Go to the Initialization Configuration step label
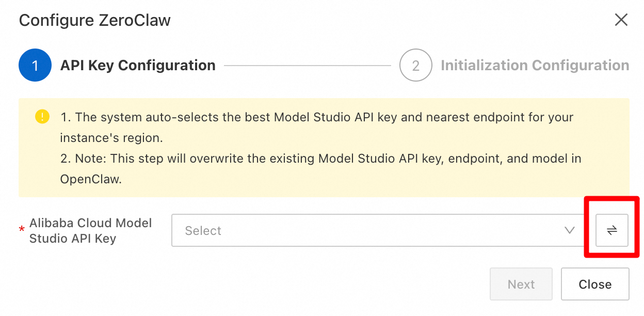Screen dimensions: 644x316 tap(535, 66)
